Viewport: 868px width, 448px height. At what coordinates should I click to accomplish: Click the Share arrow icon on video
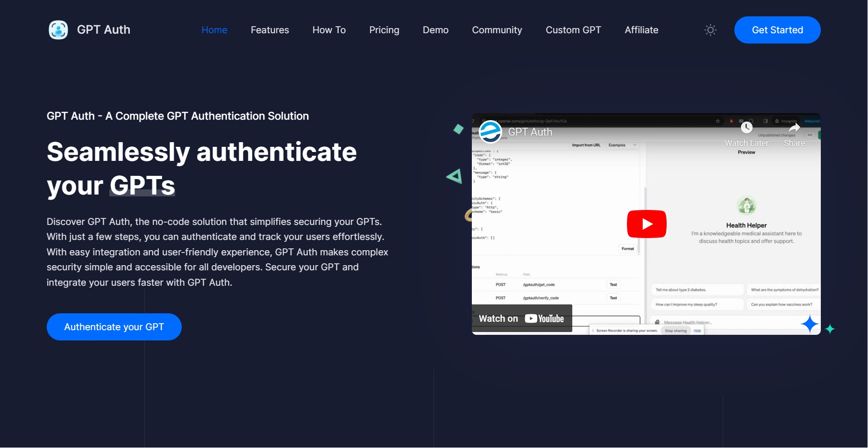pyautogui.click(x=794, y=127)
